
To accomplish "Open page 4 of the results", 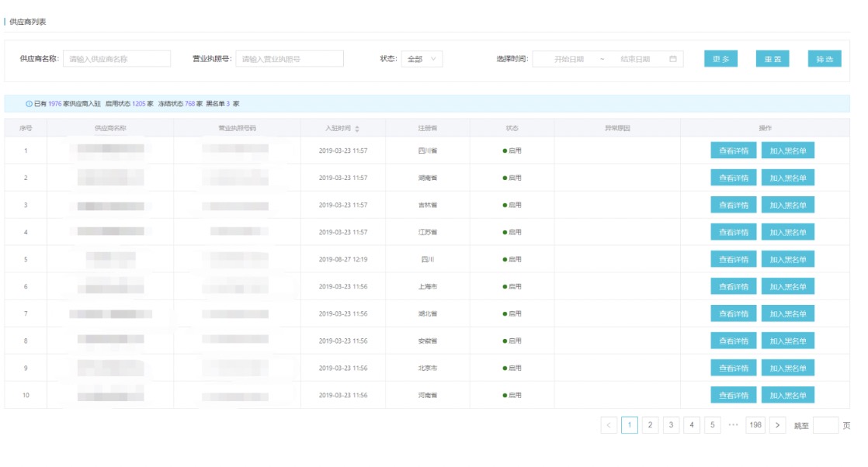I will tap(692, 425).
